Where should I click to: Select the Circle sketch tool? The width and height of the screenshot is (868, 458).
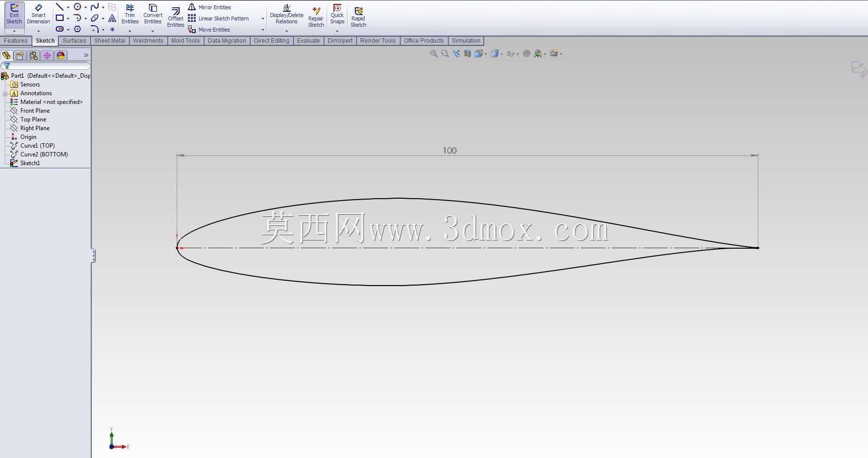click(77, 7)
